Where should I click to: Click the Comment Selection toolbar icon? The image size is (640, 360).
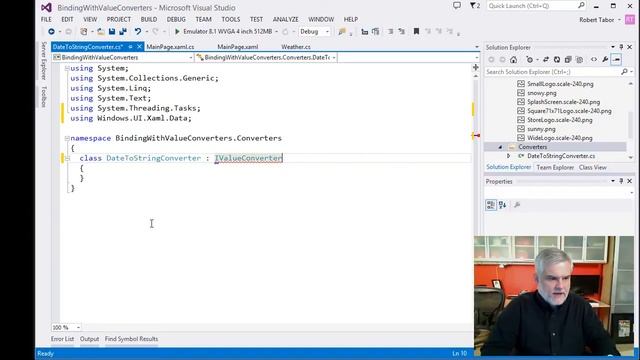[x=391, y=31]
